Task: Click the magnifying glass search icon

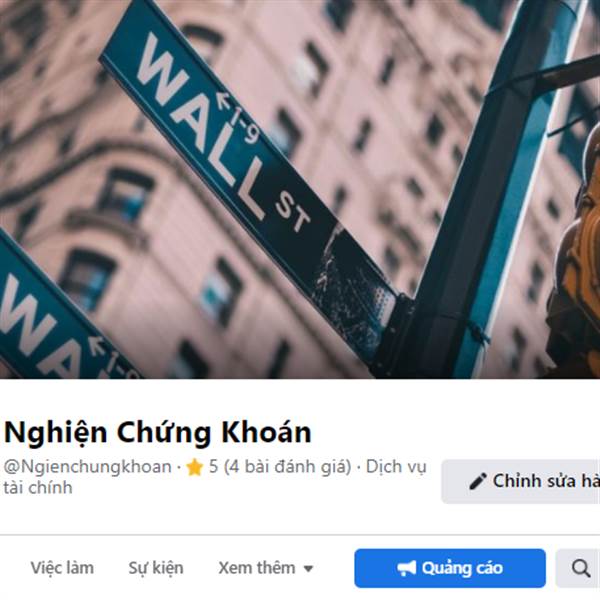Action: [581, 568]
